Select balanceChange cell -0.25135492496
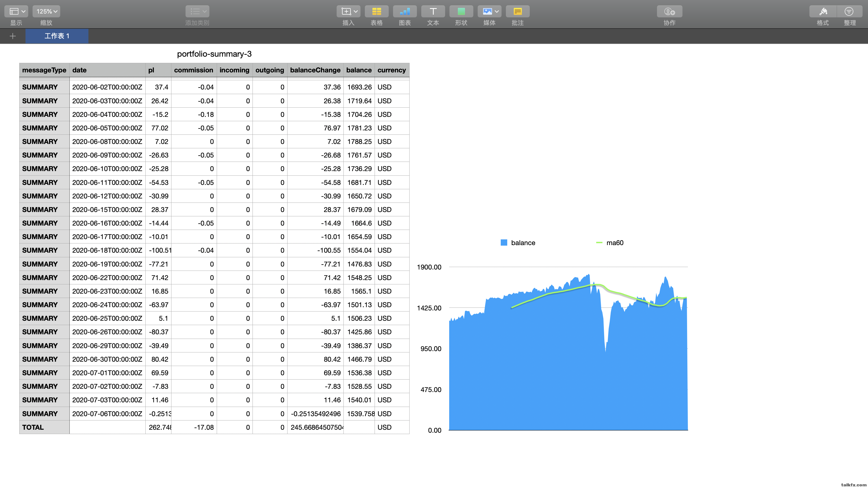 point(315,414)
